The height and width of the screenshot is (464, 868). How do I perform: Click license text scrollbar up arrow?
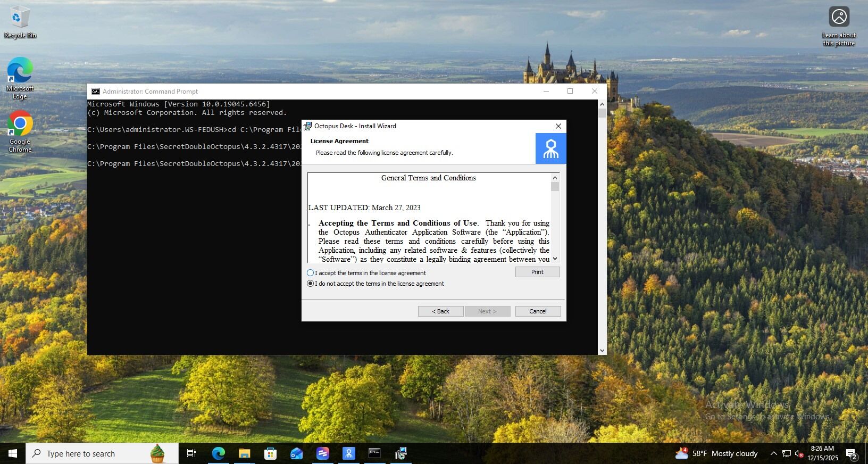[x=555, y=178]
